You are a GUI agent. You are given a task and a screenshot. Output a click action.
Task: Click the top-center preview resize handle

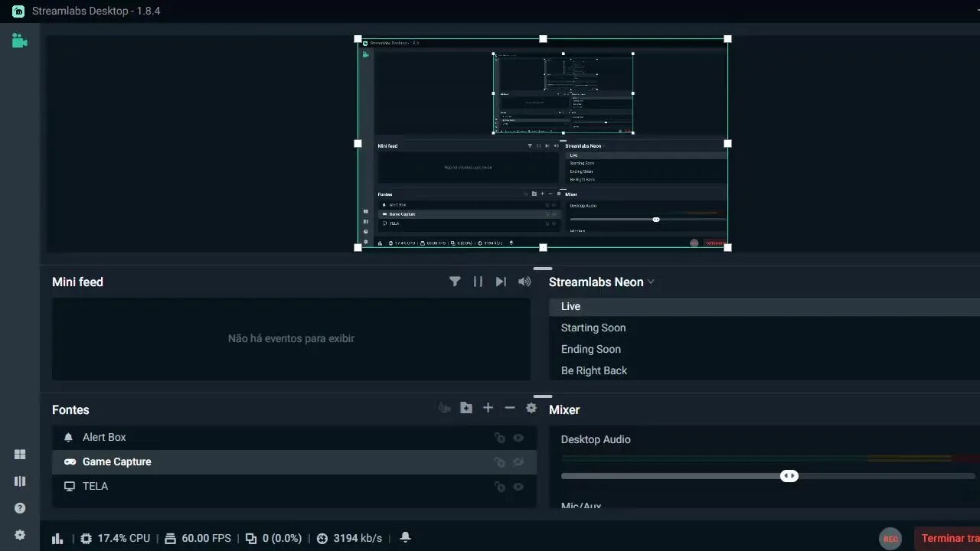(x=543, y=38)
